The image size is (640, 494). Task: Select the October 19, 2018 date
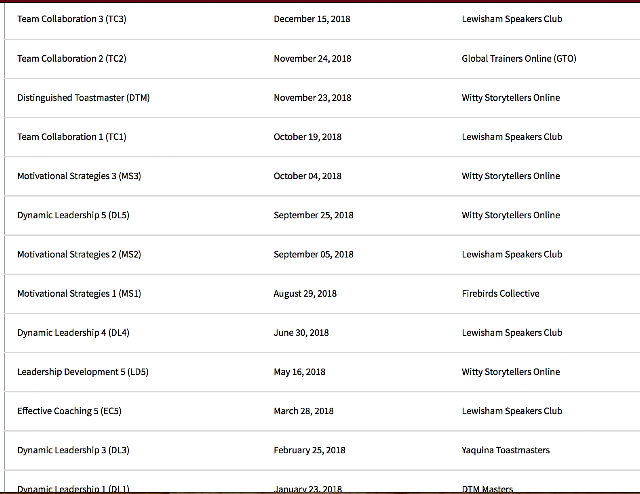point(307,137)
